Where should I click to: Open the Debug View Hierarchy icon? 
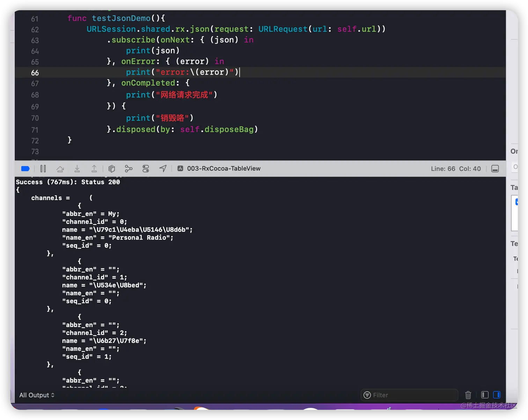pyautogui.click(x=112, y=169)
